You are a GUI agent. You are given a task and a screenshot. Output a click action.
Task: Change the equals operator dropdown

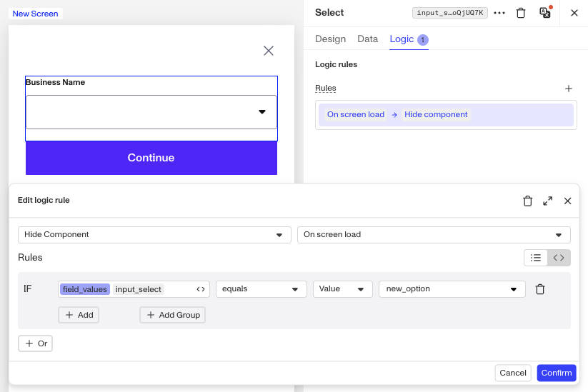click(x=261, y=289)
